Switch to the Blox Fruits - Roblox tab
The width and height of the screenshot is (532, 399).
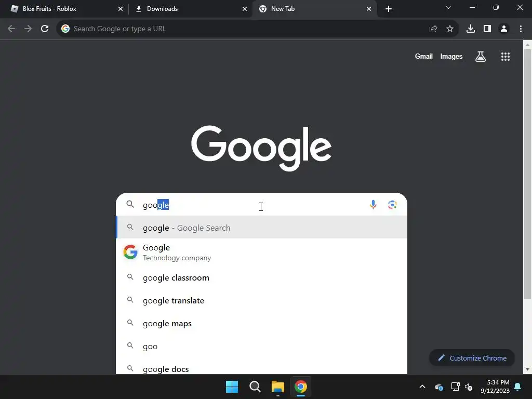(63, 9)
